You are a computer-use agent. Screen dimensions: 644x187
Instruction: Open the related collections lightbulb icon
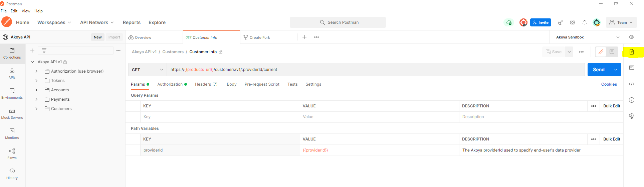[632, 116]
